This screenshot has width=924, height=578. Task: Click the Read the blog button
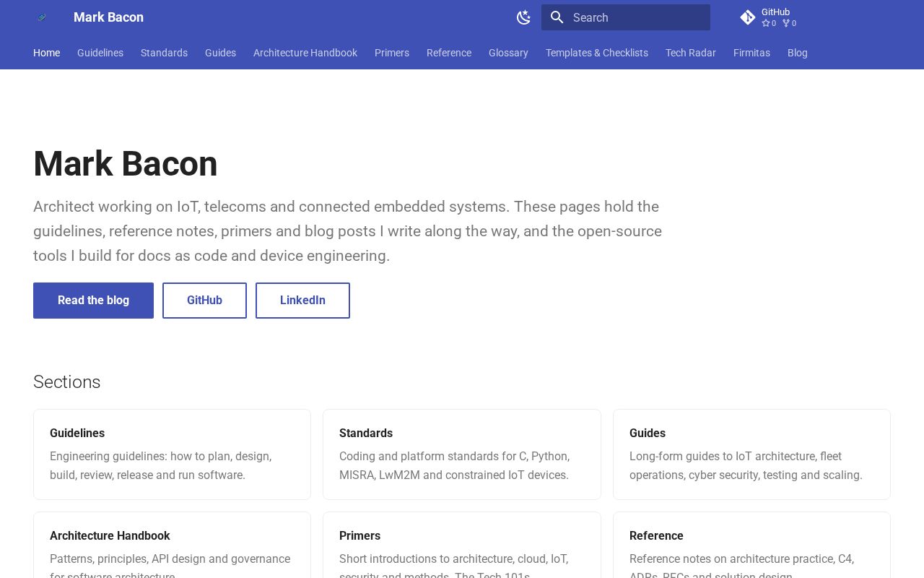coord(93,301)
